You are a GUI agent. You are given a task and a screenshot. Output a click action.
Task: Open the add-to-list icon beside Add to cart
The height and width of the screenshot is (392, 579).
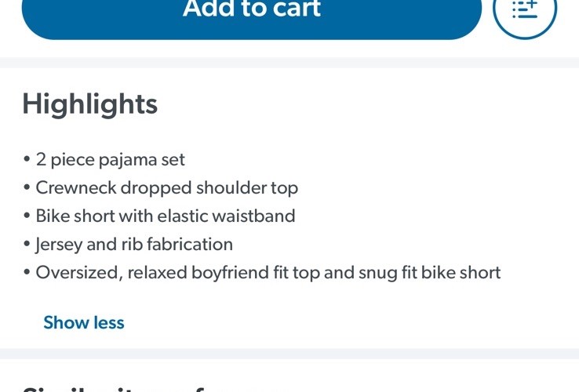pos(524,11)
